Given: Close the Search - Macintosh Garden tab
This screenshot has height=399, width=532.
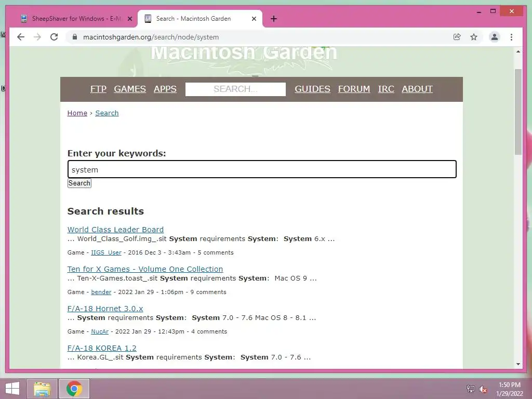Looking at the screenshot, I should pos(254,19).
